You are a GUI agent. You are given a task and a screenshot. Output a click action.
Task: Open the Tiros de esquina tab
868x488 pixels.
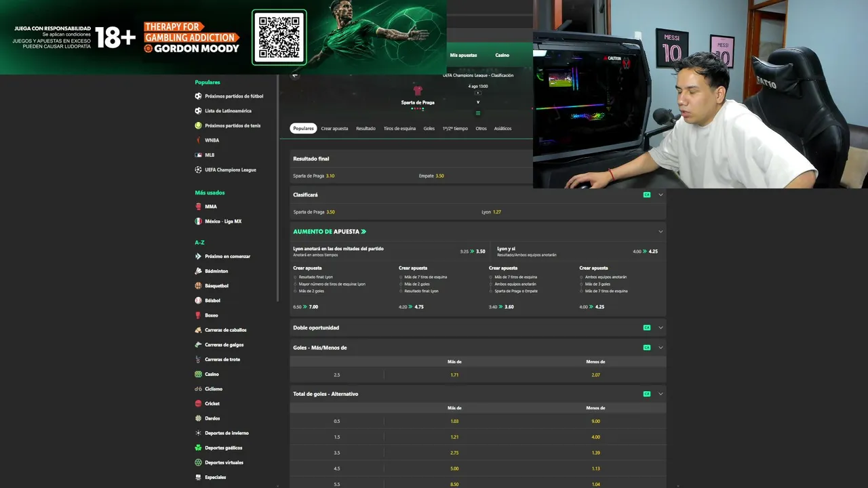[x=399, y=129]
